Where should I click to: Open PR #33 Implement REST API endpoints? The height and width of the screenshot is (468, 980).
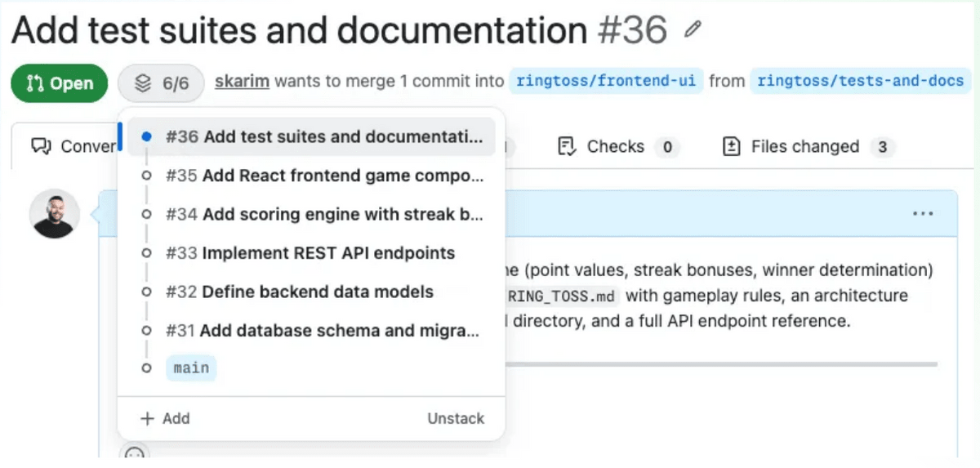pyautogui.click(x=310, y=253)
